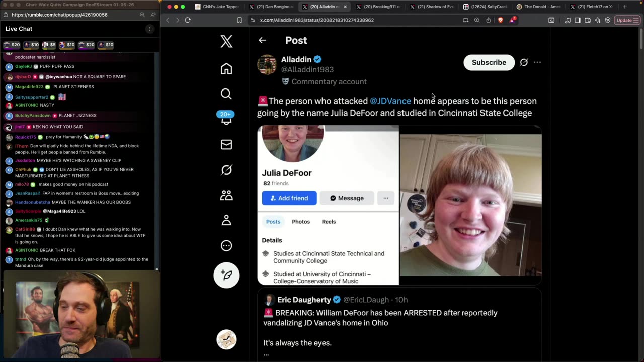Open the Brave Shields lion icon
The height and width of the screenshot is (362, 644).
[500, 20]
